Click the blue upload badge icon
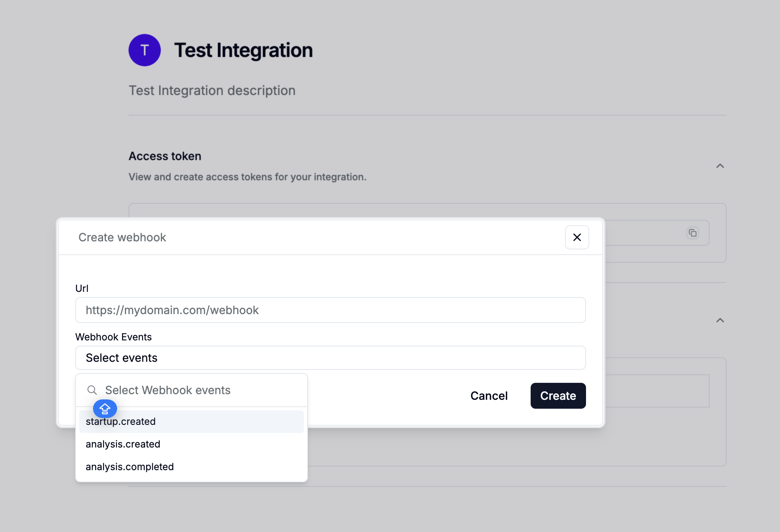This screenshot has height=532, width=780. coord(105,409)
